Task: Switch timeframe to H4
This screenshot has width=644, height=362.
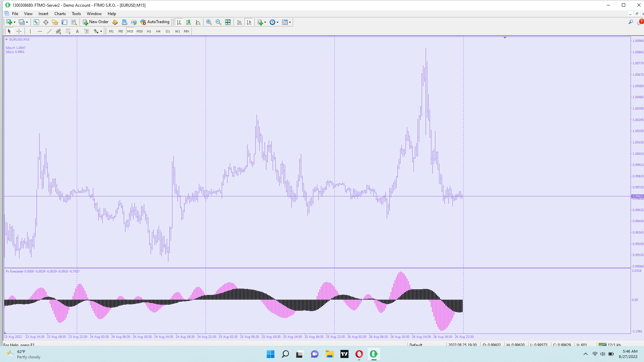Action: coord(158,31)
